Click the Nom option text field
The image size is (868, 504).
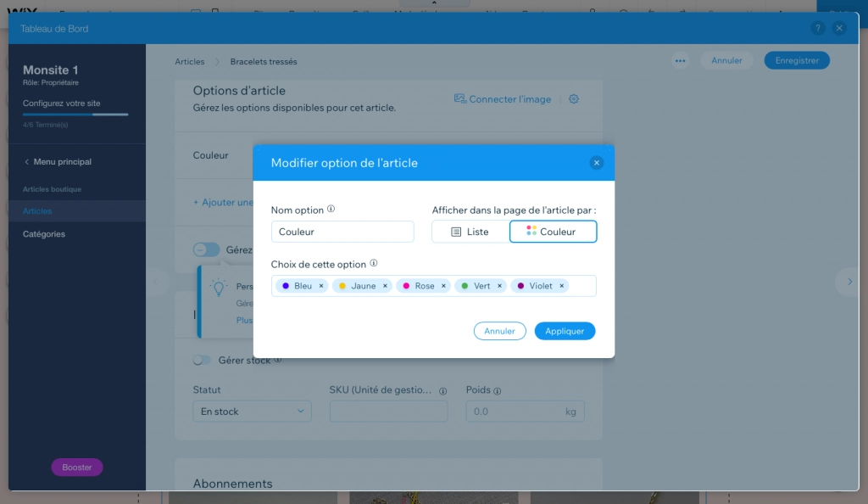coord(342,232)
